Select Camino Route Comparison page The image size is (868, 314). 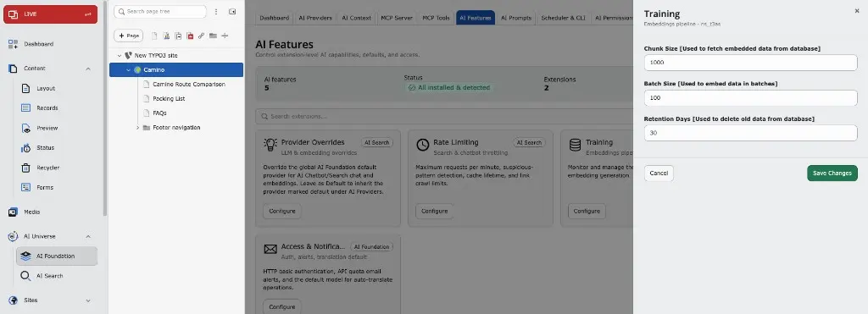(189, 85)
